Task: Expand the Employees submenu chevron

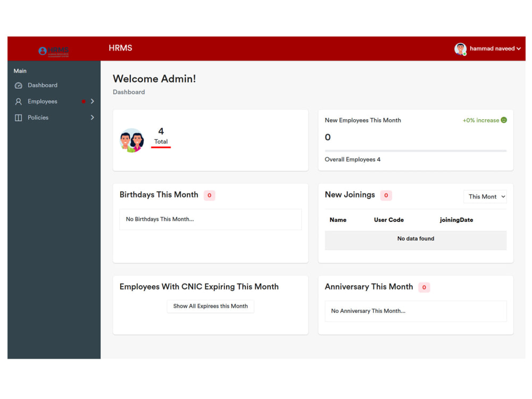Action: [x=92, y=102]
